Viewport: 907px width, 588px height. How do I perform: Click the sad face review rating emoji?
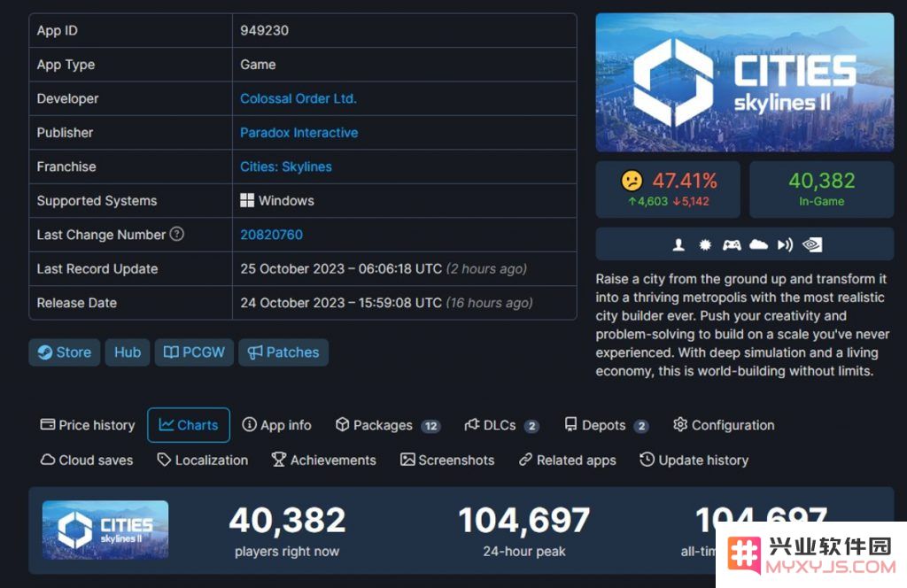[632, 181]
